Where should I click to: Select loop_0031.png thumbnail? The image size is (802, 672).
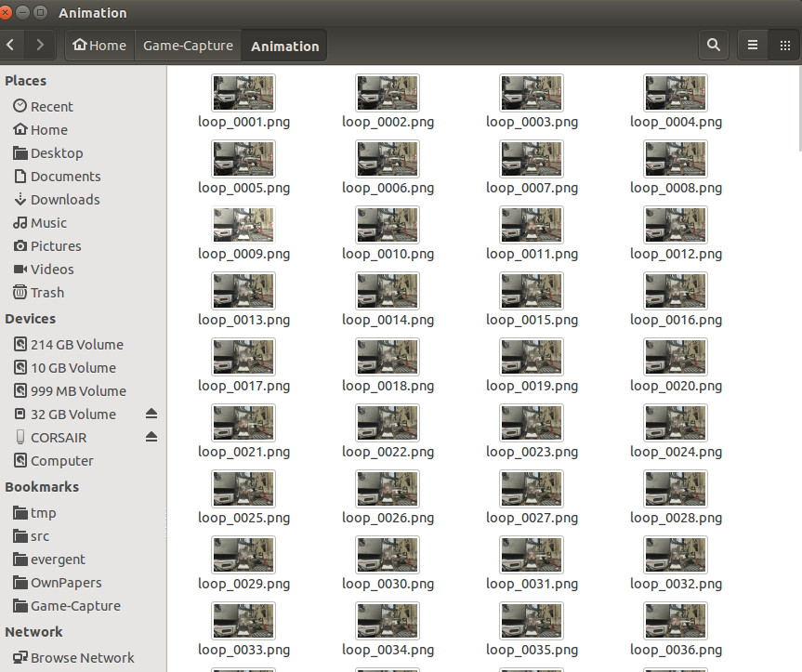click(532, 555)
